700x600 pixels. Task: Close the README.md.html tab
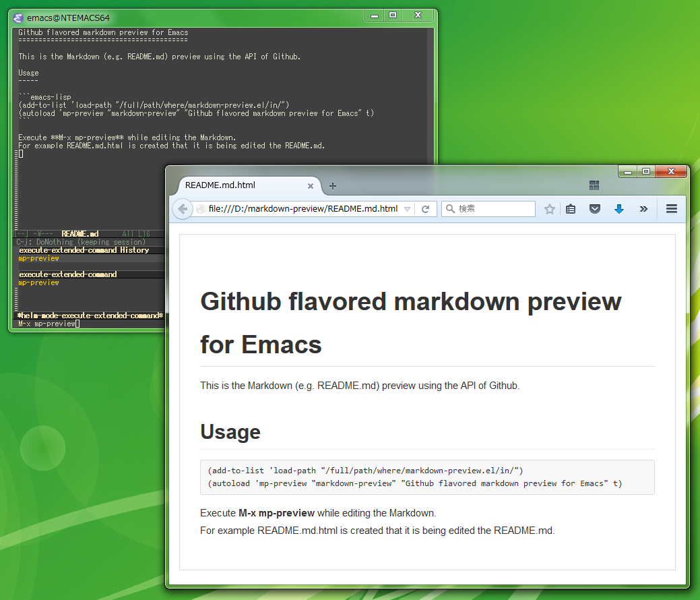pyautogui.click(x=311, y=186)
